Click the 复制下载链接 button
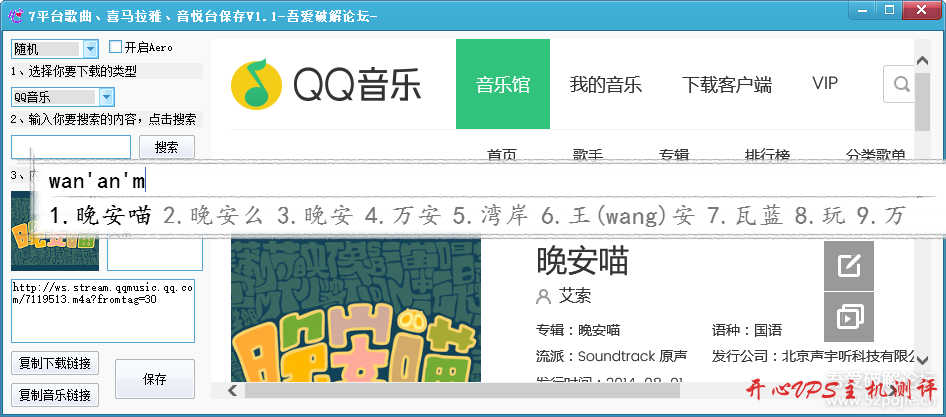Viewport: 946px width, 417px height. click(55, 363)
